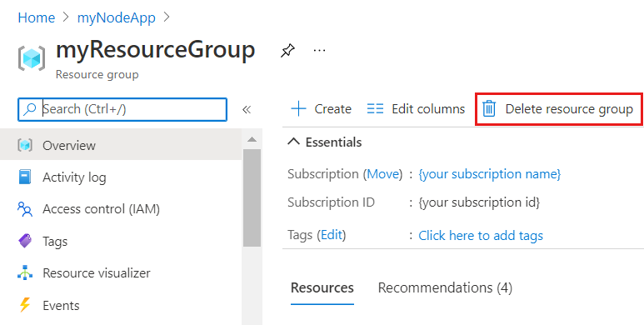Switch to Recommendations (4) tab
644x325 pixels.
click(445, 287)
